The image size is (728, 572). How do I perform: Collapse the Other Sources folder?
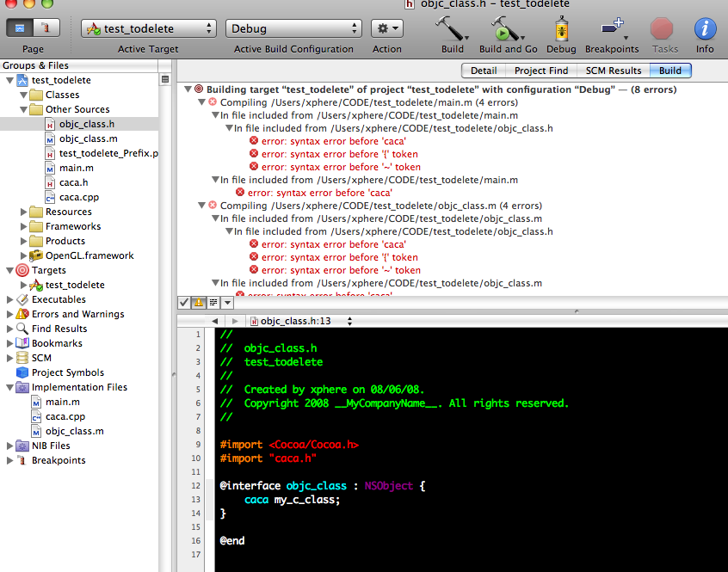23,109
